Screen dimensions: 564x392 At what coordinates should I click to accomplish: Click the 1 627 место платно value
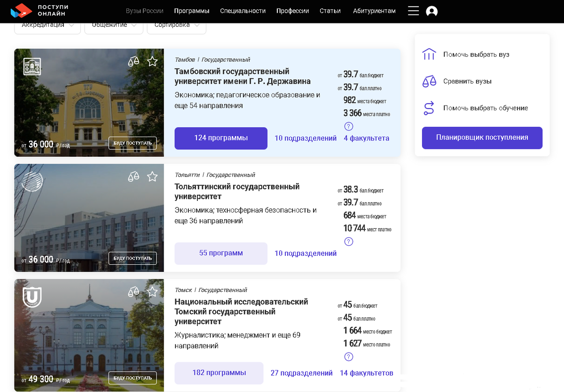tap(367, 344)
